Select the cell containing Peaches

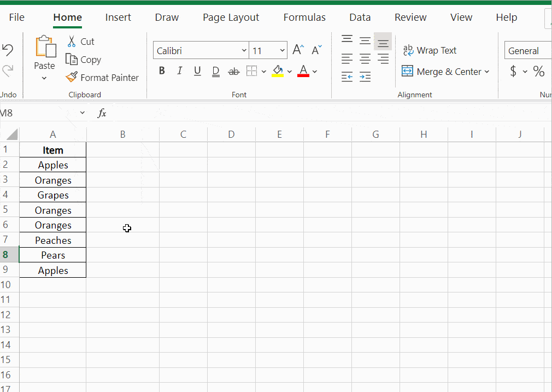(52, 239)
